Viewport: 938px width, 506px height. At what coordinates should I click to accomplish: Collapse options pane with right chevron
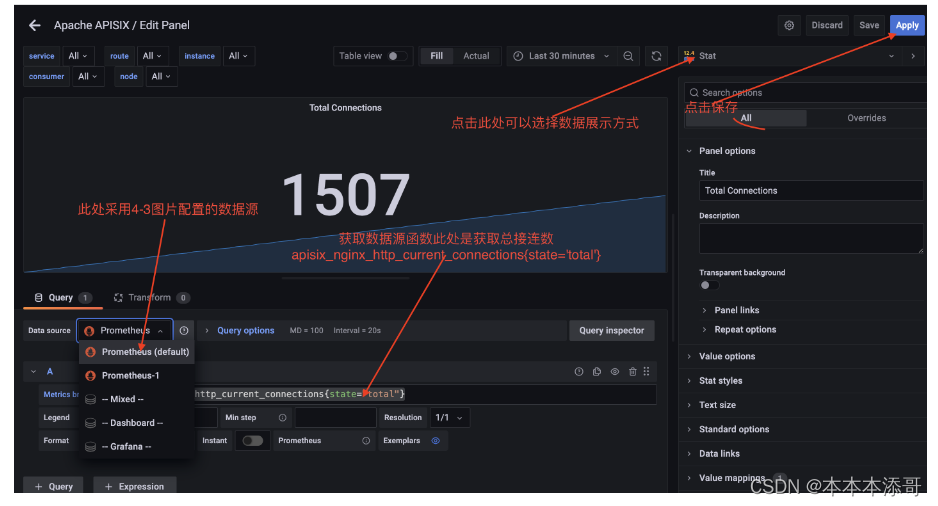(913, 56)
